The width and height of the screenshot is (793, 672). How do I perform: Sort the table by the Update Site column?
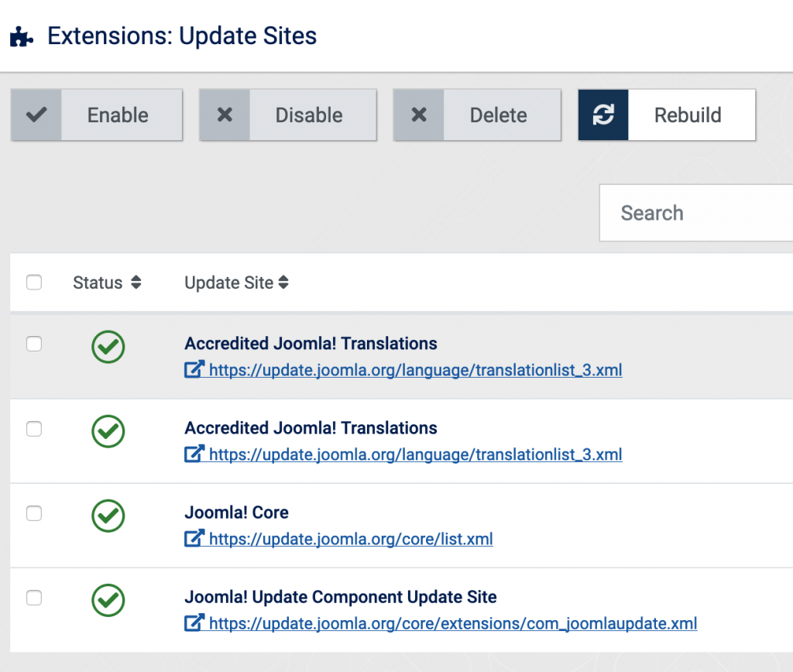pyautogui.click(x=236, y=282)
